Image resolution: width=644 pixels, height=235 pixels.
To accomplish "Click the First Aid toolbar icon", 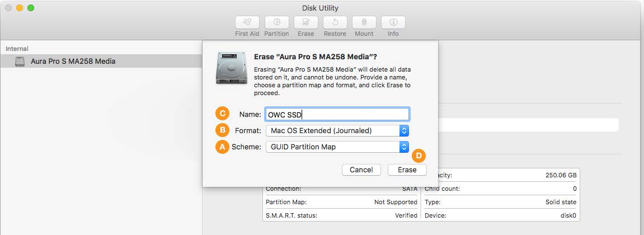I will click(247, 22).
